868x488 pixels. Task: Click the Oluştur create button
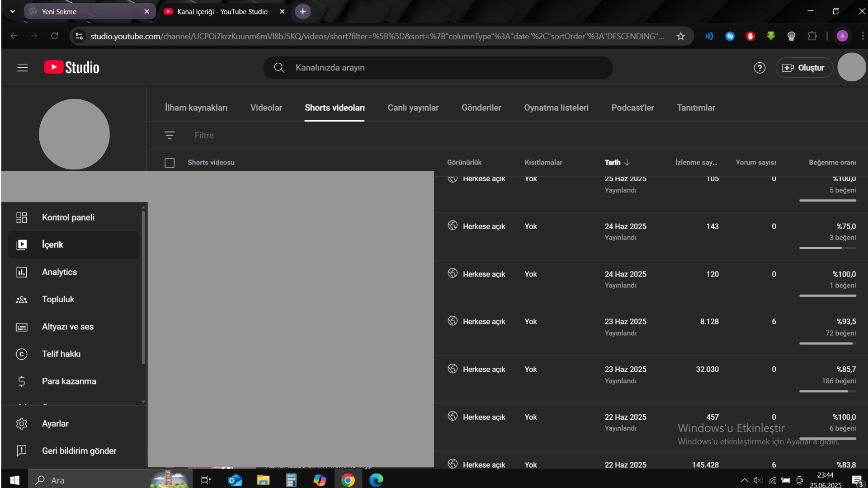tap(804, 68)
